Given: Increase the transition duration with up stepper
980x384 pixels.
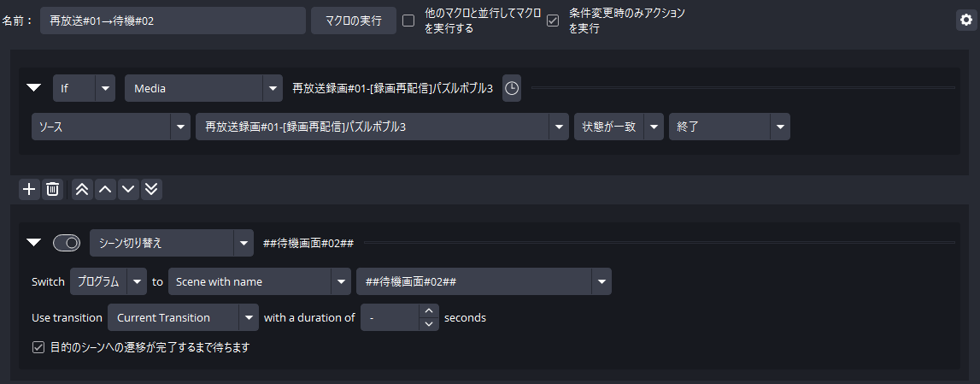Looking at the screenshot, I should [x=429, y=311].
